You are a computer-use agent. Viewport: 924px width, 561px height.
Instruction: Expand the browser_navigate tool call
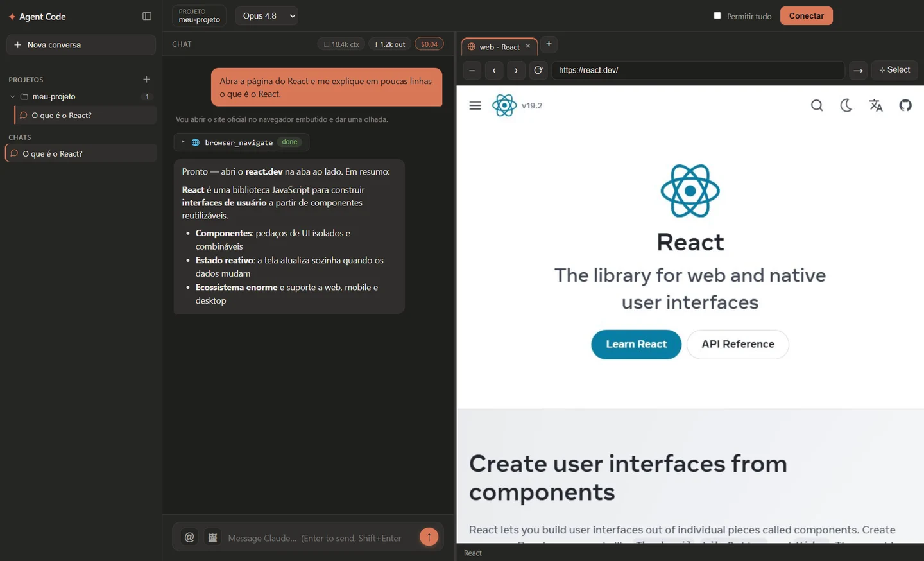[x=183, y=142]
